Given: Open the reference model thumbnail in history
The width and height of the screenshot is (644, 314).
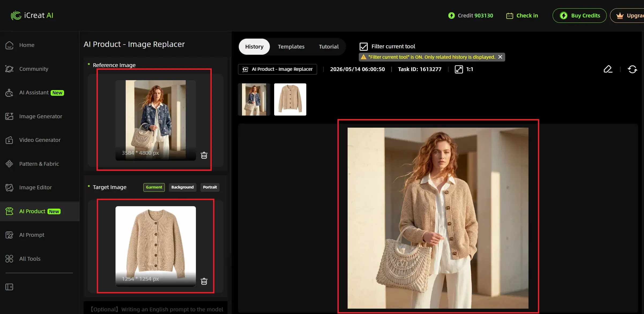Looking at the screenshot, I should [254, 99].
